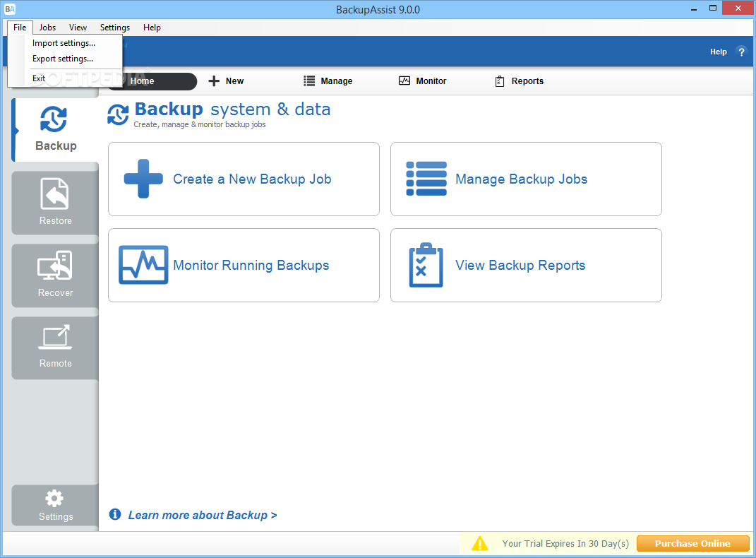
Task: Open the Backup sidebar section icon
Action: pyautogui.click(x=54, y=119)
